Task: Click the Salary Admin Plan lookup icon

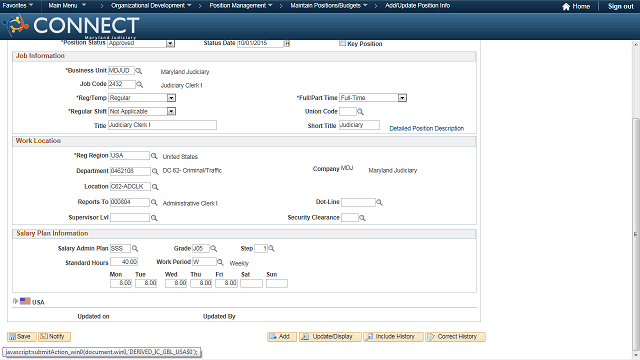Action: tap(135, 249)
